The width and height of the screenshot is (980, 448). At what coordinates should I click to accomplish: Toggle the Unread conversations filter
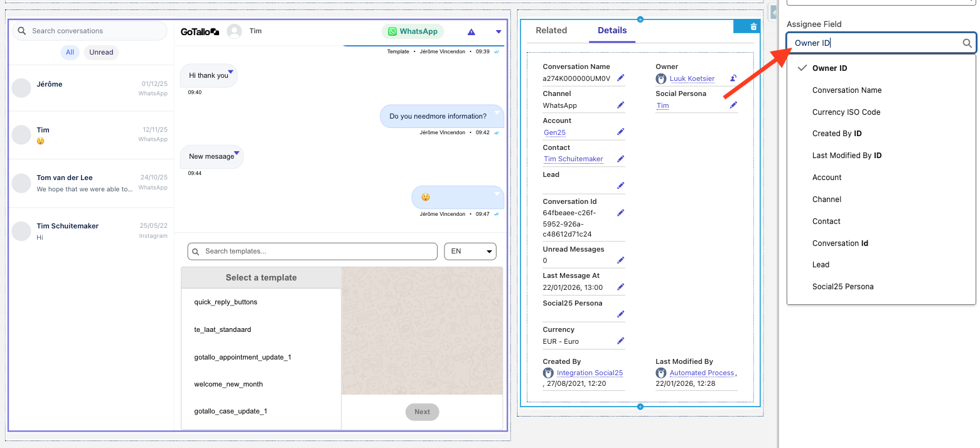tap(101, 52)
